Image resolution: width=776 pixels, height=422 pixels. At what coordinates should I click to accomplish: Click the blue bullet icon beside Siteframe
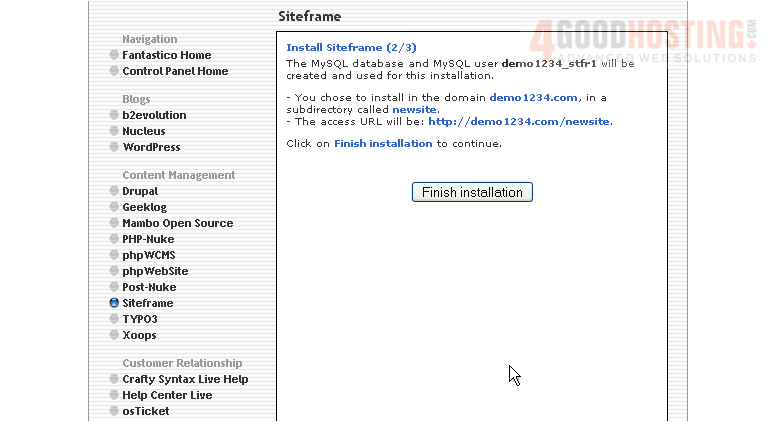[x=114, y=303]
